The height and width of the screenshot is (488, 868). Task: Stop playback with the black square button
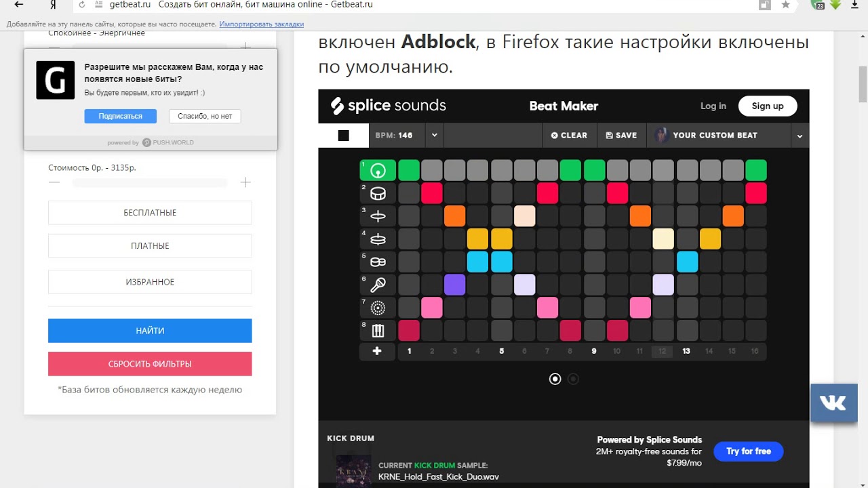coord(343,136)
